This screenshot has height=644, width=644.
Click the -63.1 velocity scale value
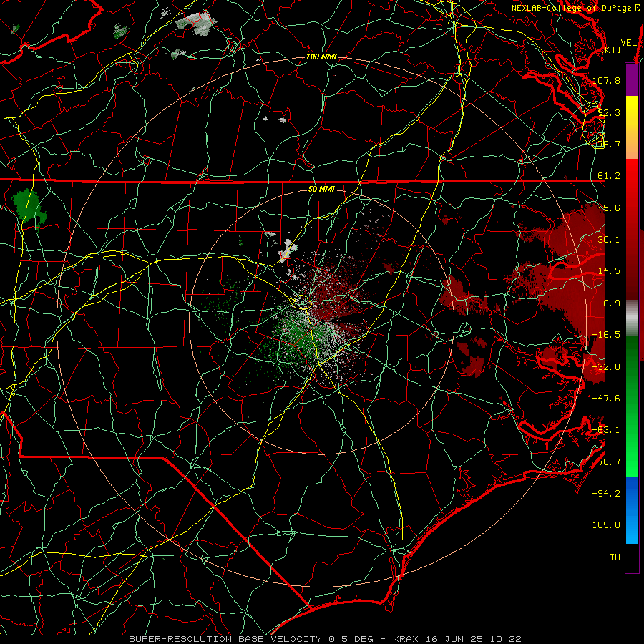(606, 430)
